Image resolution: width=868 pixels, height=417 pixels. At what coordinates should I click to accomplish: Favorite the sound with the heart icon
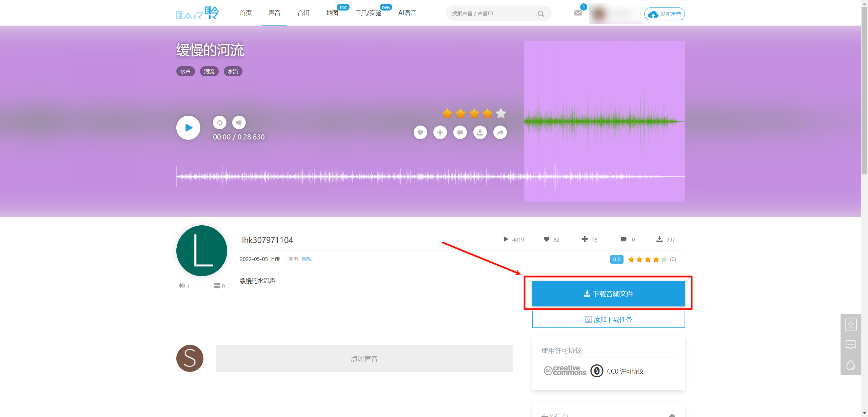click(x=420, y=132)
